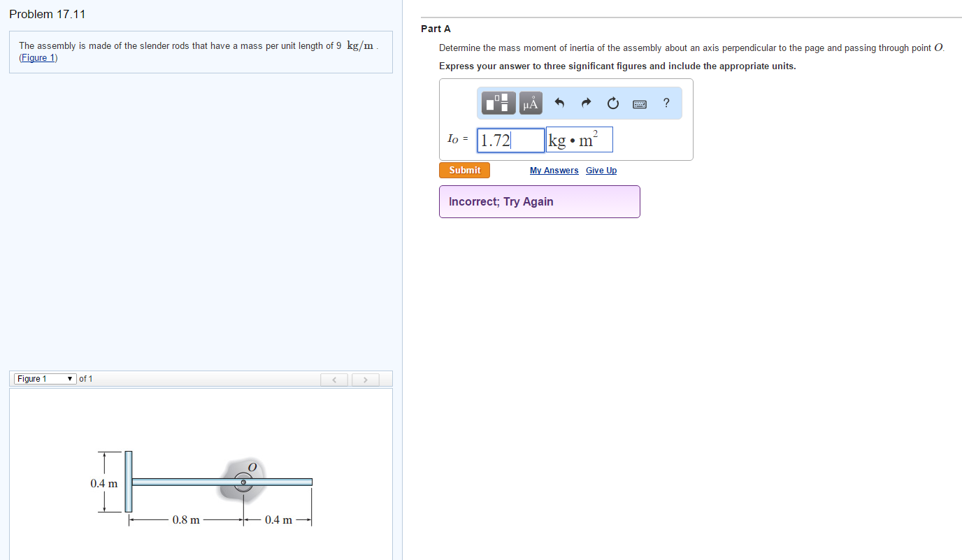
Task: Reset the answer entry field
Action: [612, 103]
